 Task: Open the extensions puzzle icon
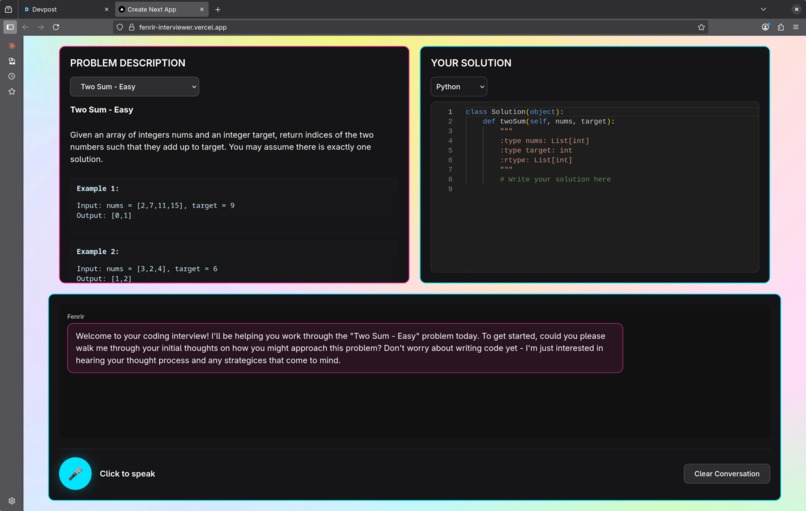pyautogui.click(x=780, y=27)
